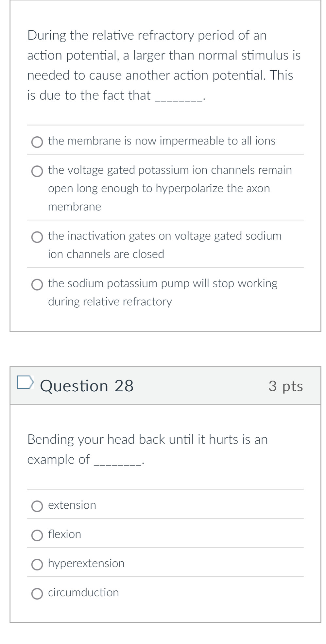Click the 'Bending your head back' question text

[x=147, y=449]
